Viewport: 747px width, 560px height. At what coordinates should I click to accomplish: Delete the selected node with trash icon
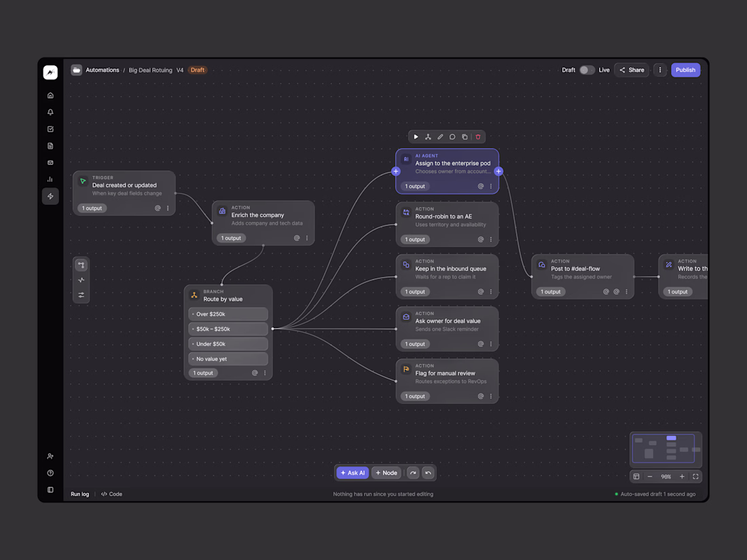tap(478, 136)
